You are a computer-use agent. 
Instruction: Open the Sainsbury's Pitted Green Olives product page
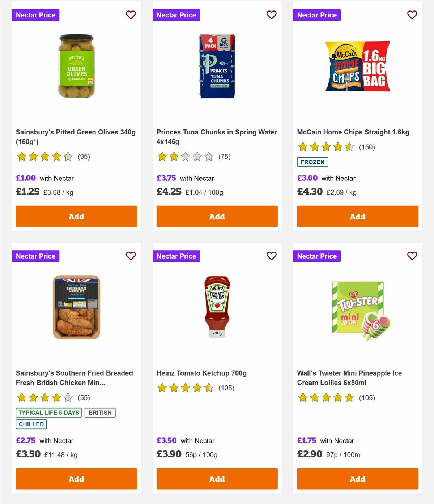click(76, 137)
